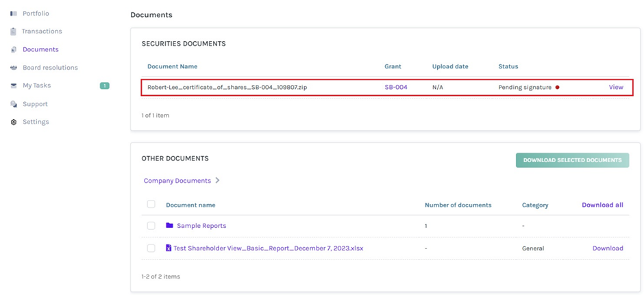
Task: Check the Sample Reports row checkbox
Action: pyautogui.click(x=151, y=226)
